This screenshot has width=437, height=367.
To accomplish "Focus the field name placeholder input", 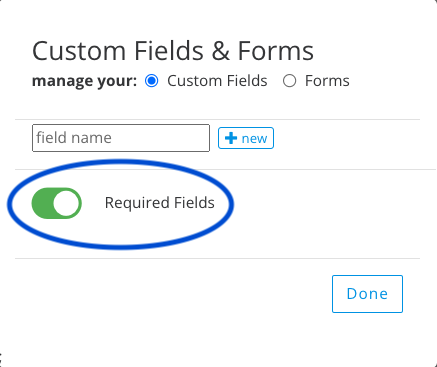I will (121, 138).
